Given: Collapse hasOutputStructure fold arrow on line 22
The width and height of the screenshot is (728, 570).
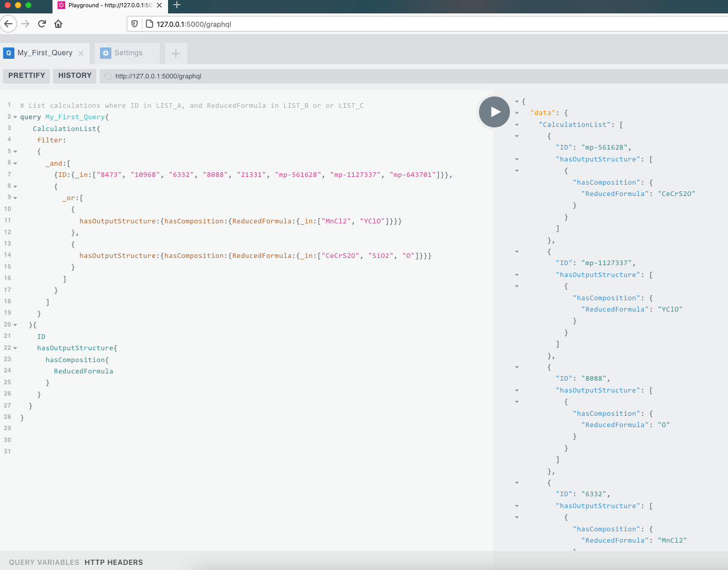Looking at the screenshot, I should click(x=15, y=348).
